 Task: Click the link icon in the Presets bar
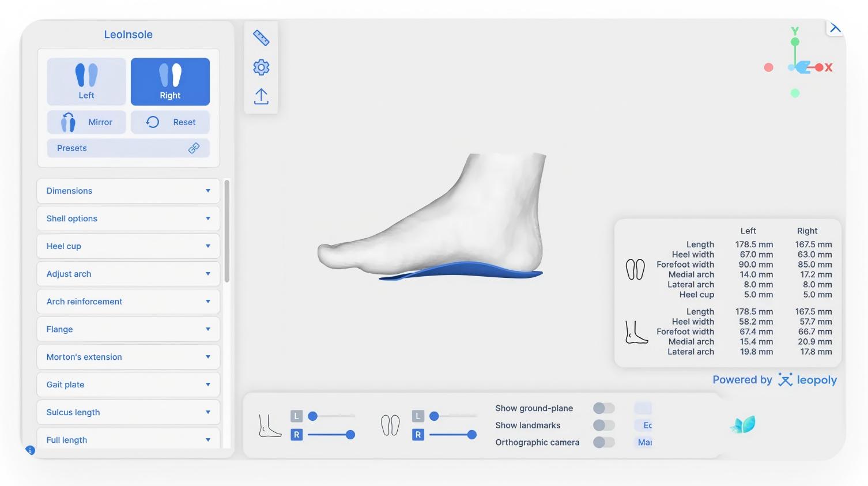click(194, 148)
